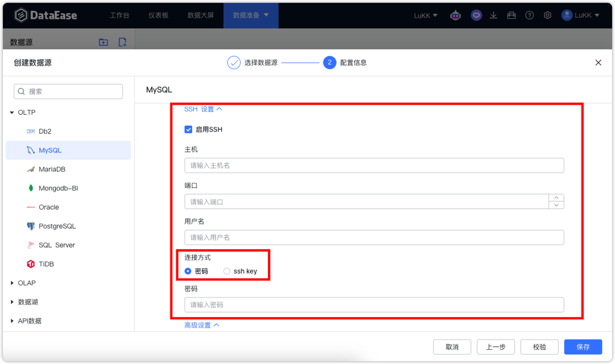The width and height of the screenshot is (615, 364).
Task: Click the Oracle logo icon
Action: tap(31, 207)
